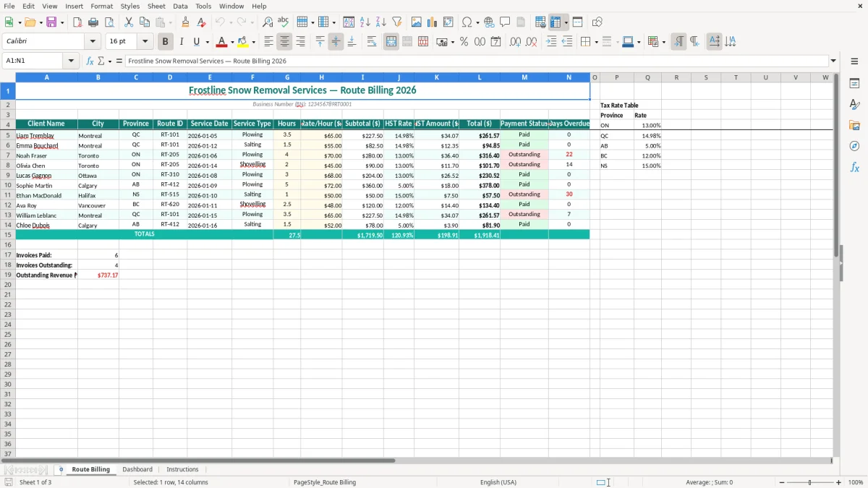Open the sidebar Styles panel
Image resolution: width=868 pixels, height=488 pixels.
tap(854, 105)
